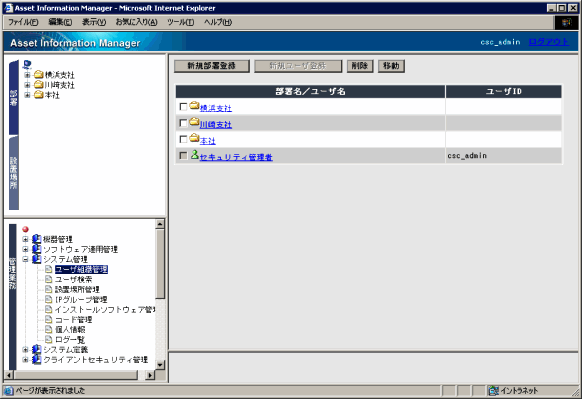Screen dimensions: 582x399
Task: Open ファイル menu
Action: (23, 22)
